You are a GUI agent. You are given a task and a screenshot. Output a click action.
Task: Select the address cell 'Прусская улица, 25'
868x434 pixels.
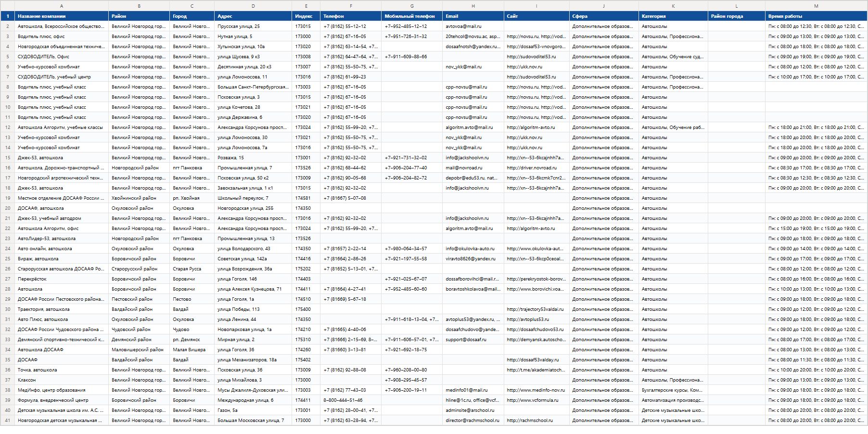[253, 26]
